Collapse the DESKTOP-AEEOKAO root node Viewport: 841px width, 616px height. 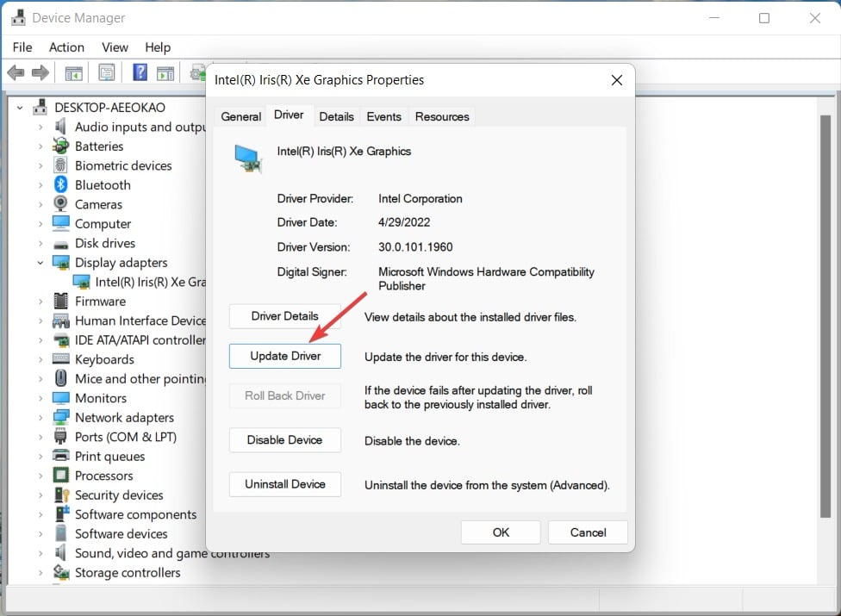pyautogui.click(x=20, y=108)
